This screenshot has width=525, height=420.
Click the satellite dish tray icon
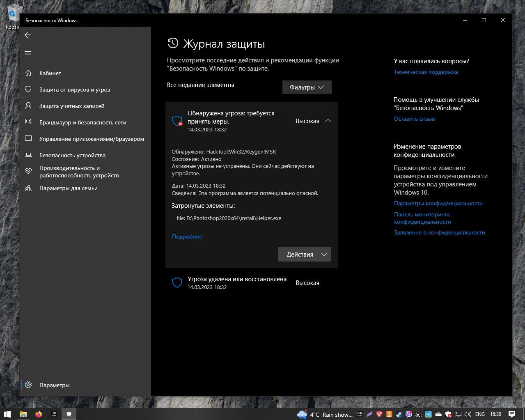tap(419, 414)
